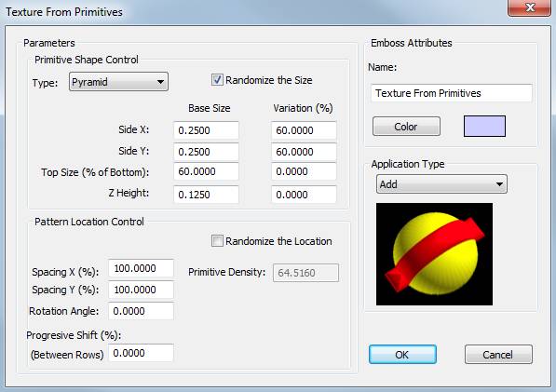Click the Progresive Shift between rows field
The width and height of the screenshot is (556, 392).
(x=141, y=353)
